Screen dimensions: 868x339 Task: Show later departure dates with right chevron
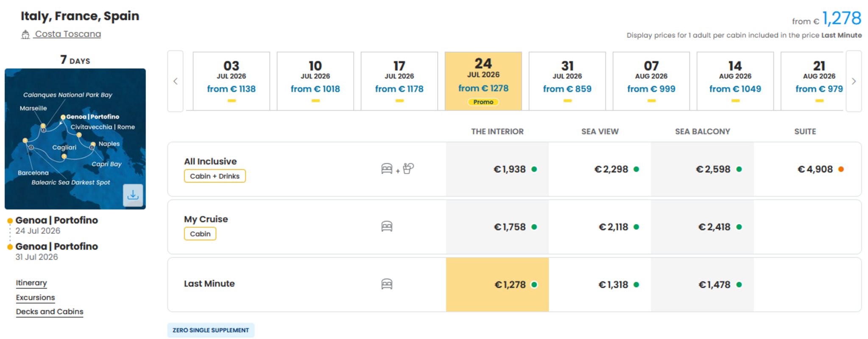pos(854,81)
